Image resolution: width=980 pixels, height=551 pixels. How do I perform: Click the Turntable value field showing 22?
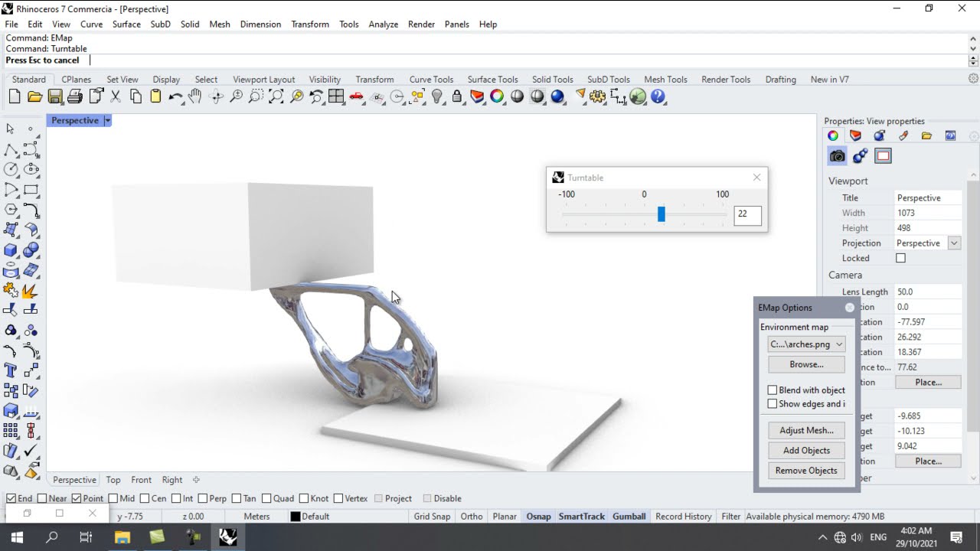pos(747,215)
